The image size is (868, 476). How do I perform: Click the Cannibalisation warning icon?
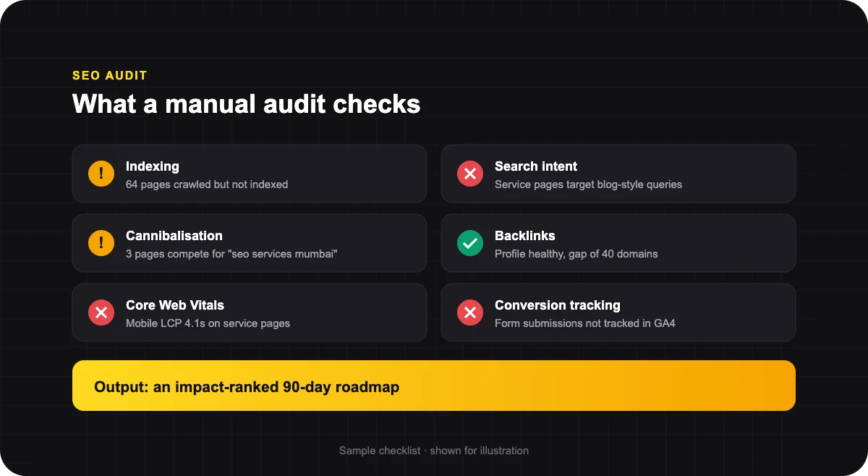point(101,243)
